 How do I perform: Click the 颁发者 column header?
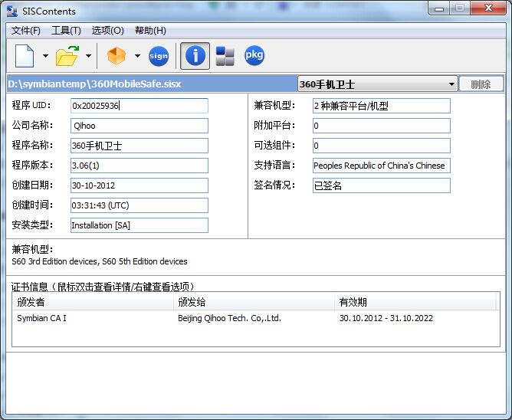click(x=93, y=302)
